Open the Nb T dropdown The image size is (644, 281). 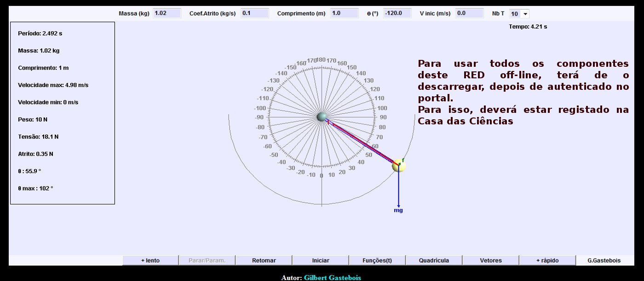[519, 14]
